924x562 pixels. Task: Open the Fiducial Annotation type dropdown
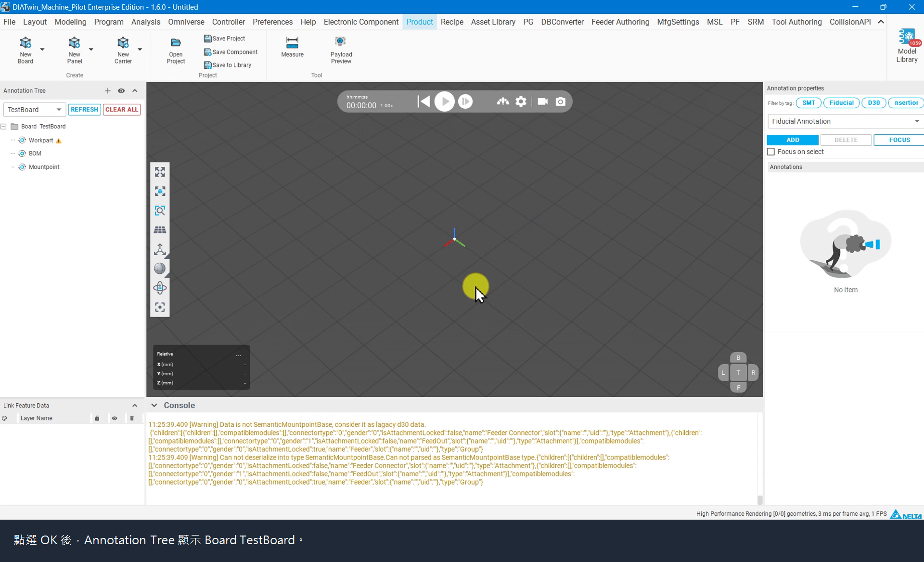[846, 121]
